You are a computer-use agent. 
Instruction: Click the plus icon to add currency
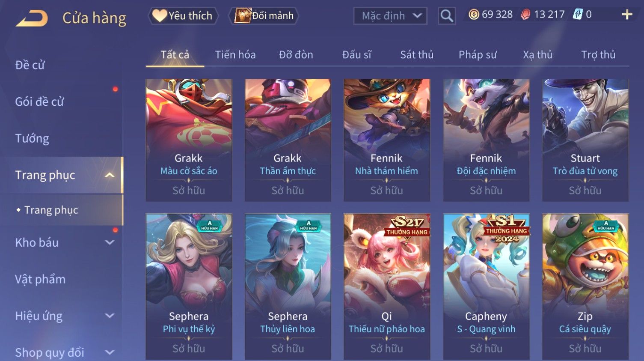point(627,15)
